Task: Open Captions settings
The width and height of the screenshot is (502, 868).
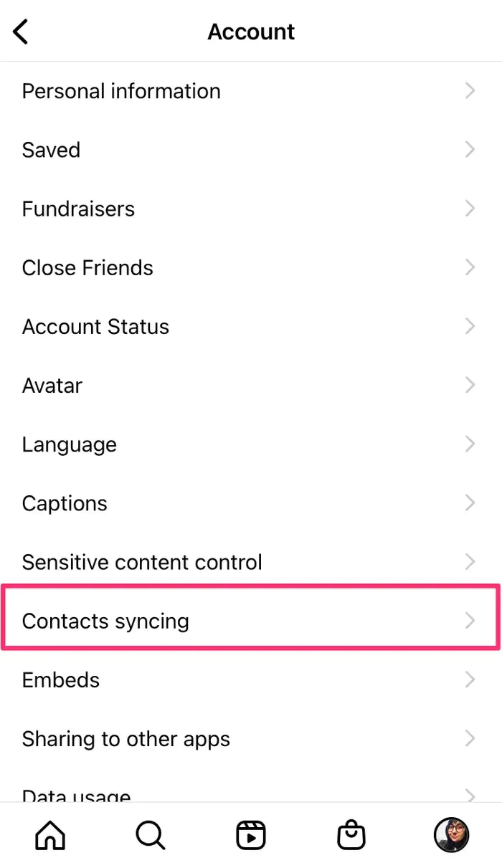Action: click(65, 502)
